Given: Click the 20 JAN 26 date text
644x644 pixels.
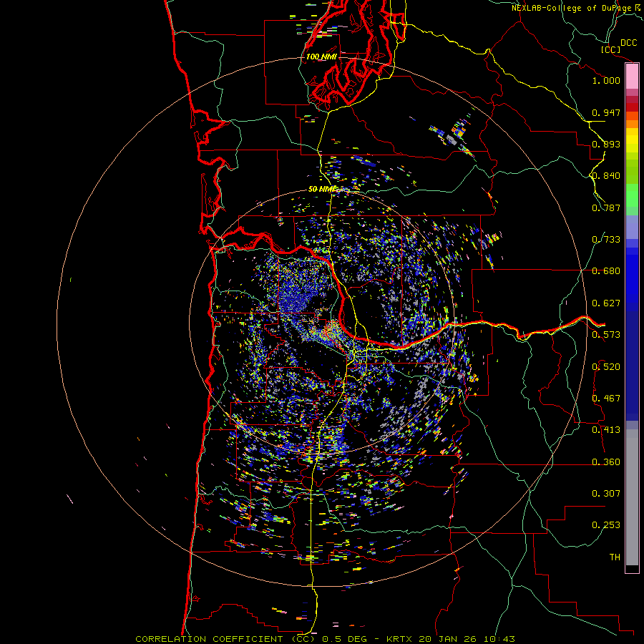Looking at the screenshot, I should coord(447,639).
